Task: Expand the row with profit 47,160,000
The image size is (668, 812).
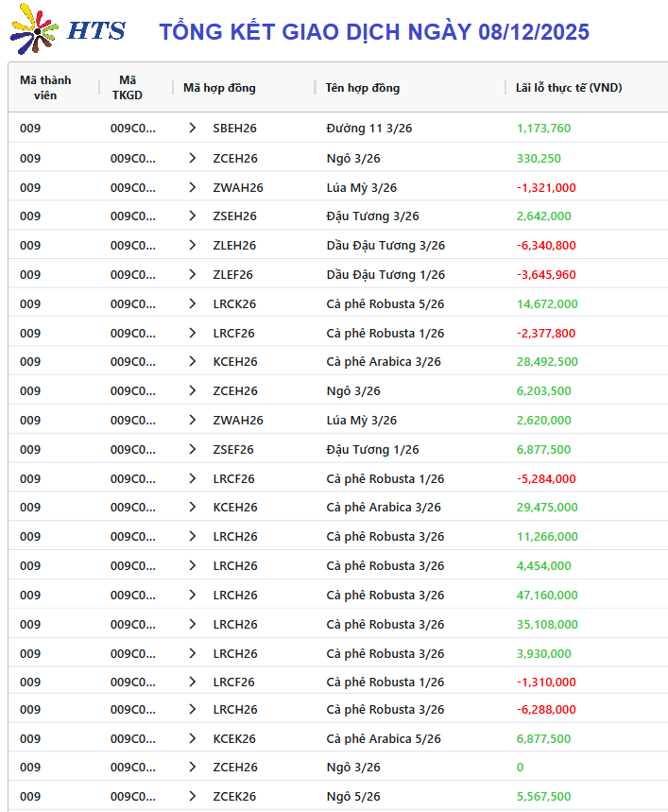Action: coord(193,595)
